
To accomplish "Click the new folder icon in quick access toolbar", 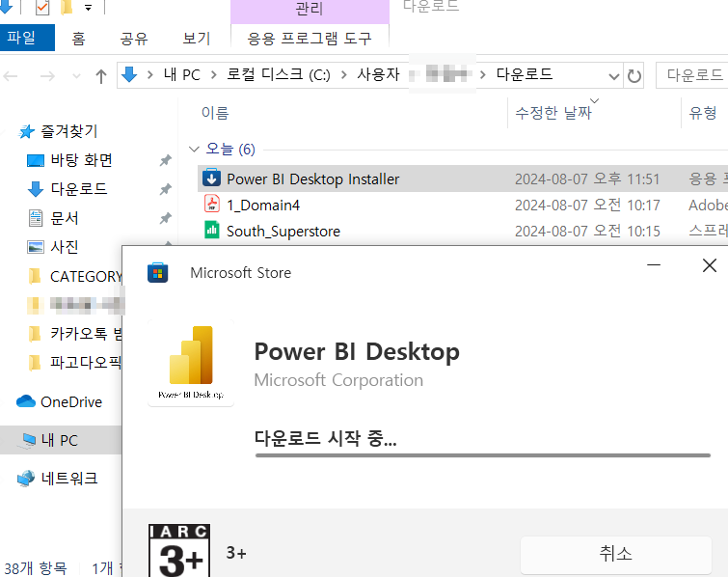I will tap(67, 7).
